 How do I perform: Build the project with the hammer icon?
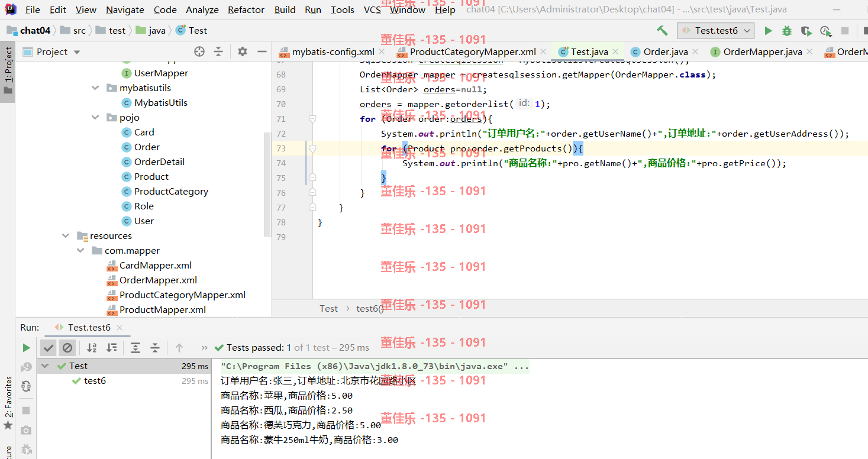pyautogui.click(x=662, y=30)
